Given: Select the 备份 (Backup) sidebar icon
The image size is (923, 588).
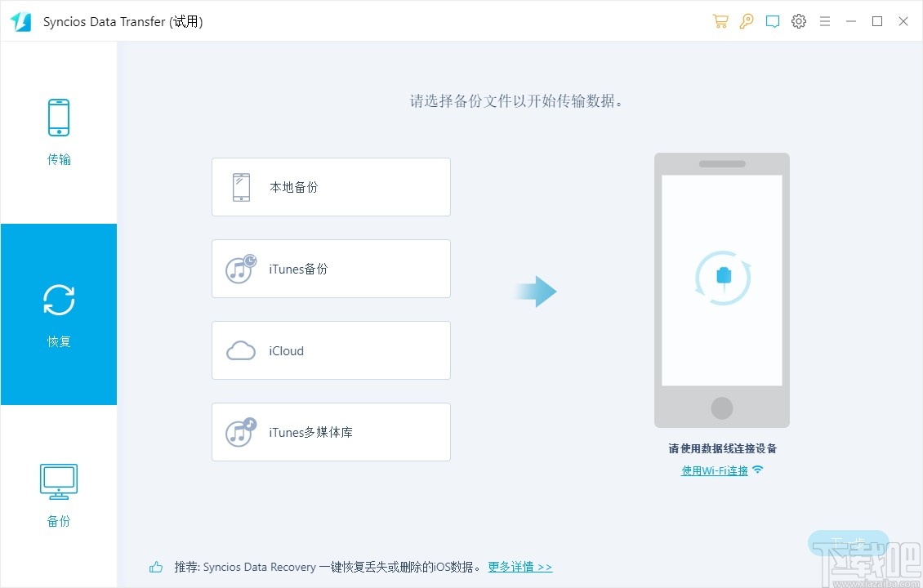Looking at the screenshot, I should coord(58,481).
